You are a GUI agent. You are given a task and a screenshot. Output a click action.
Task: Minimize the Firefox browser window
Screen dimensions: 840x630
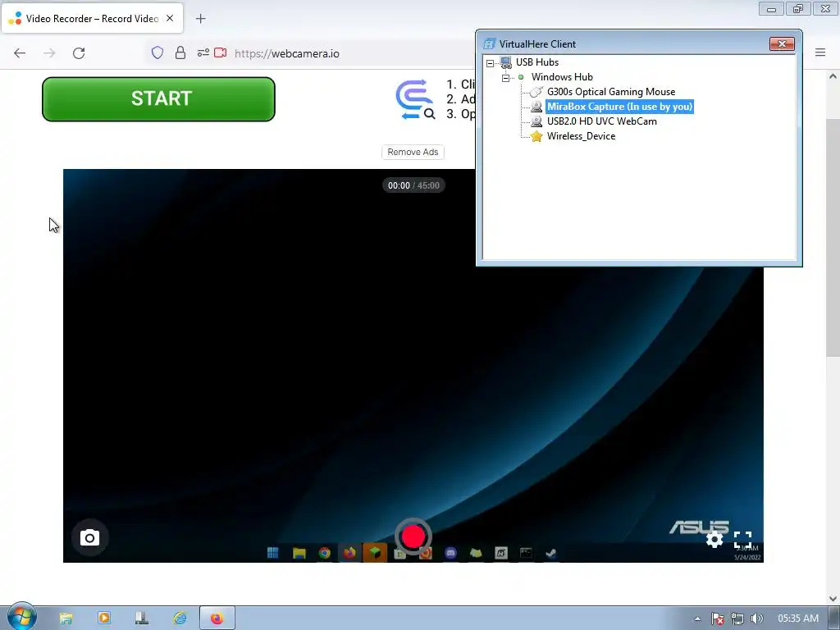[x=771, y=9]
